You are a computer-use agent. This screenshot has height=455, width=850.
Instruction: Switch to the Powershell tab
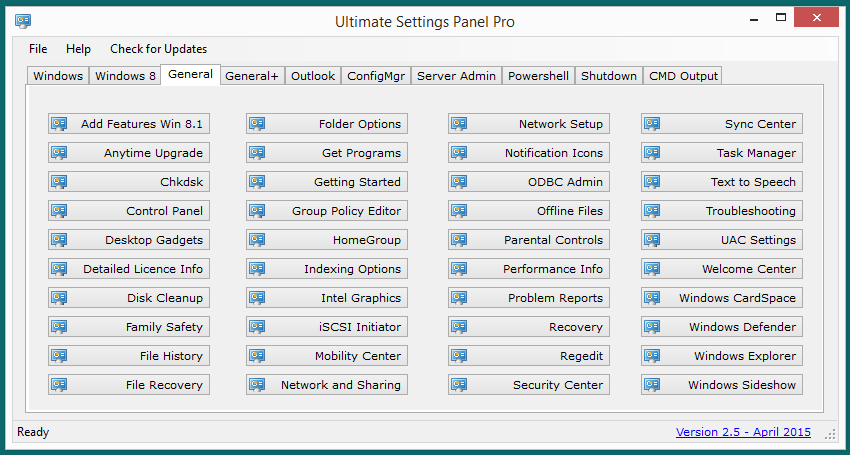click(x=538, y=76)
